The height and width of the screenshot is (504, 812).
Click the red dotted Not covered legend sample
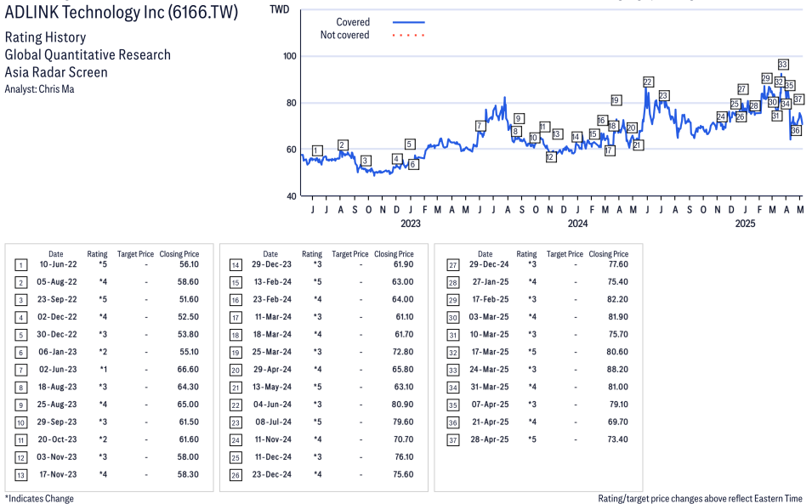coord(409,35)
